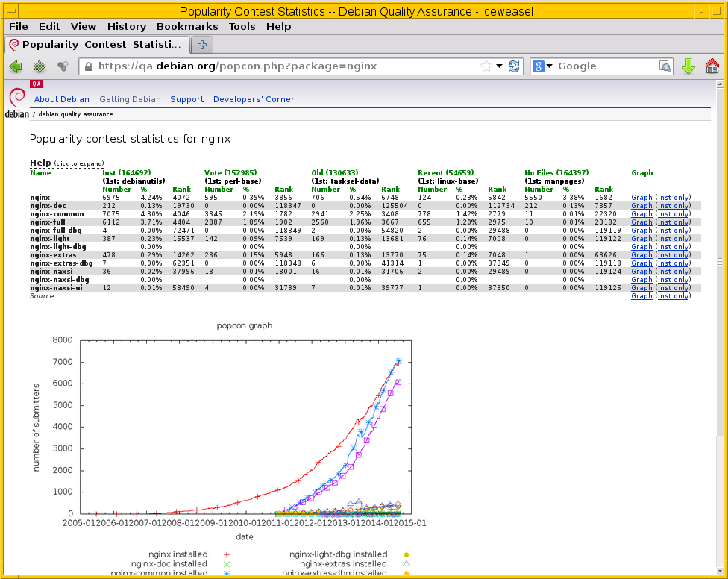
Task: Click the URL address field
Action: pos(283,66)
